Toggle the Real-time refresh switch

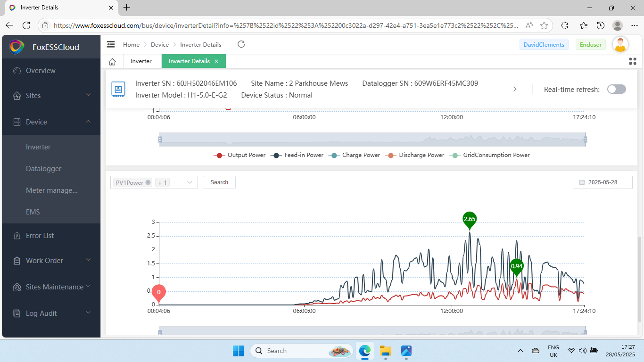(617, 89)
